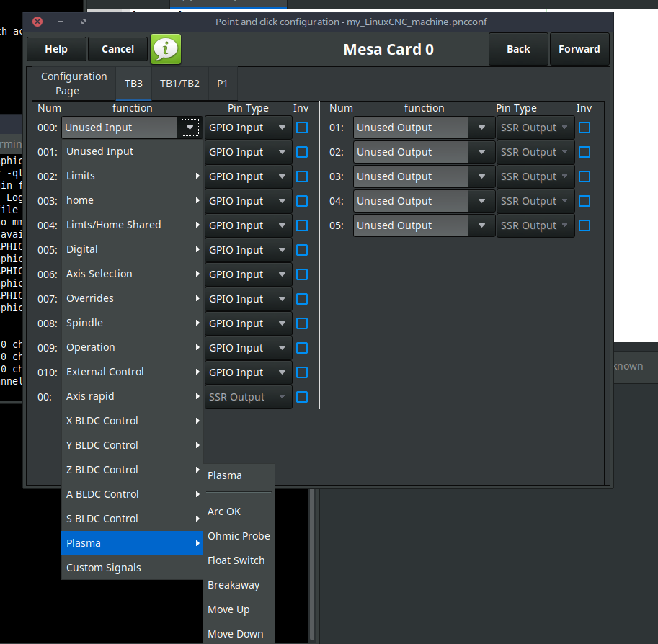Toggle Inv checkbox for output 01
The width and height of the screenshot is (658, 644).
(584, 128)
